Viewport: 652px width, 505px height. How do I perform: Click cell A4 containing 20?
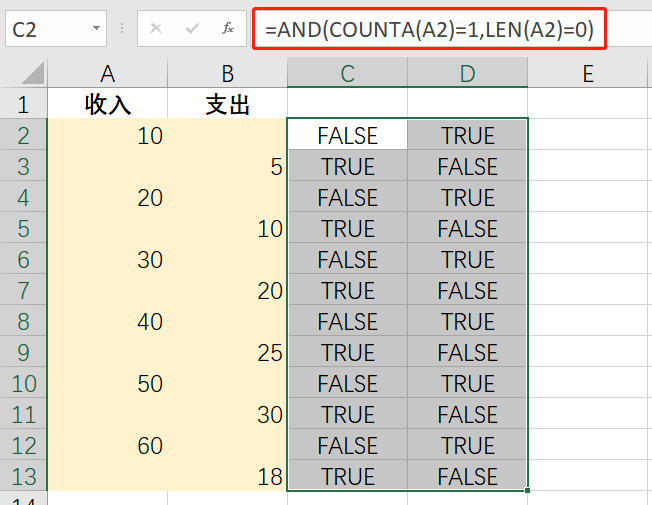[x=108, y=196]
